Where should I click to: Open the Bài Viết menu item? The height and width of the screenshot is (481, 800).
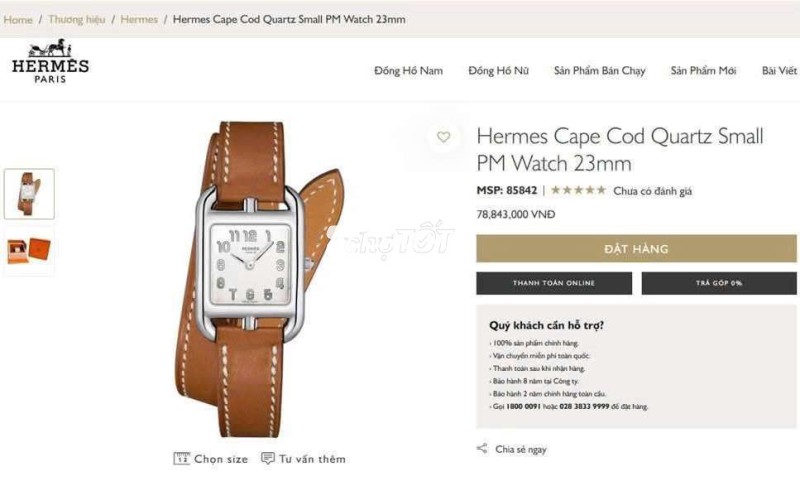point(779,71)
